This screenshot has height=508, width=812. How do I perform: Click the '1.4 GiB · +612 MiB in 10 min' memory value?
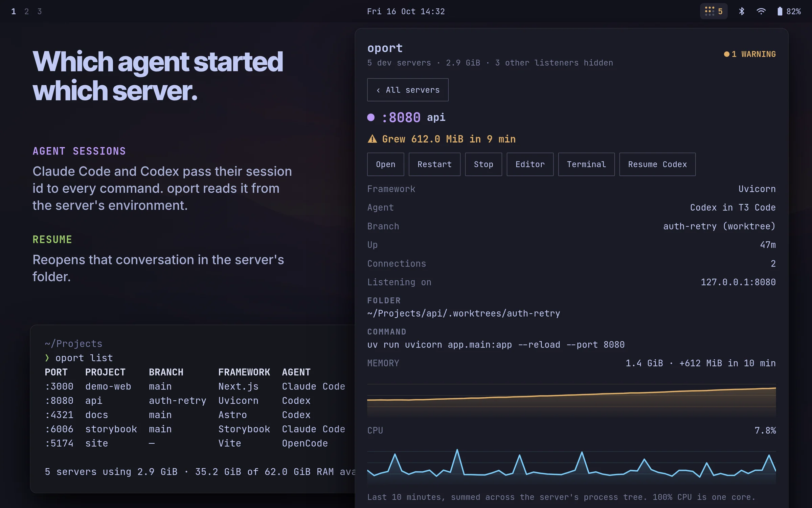click(700, 363)
